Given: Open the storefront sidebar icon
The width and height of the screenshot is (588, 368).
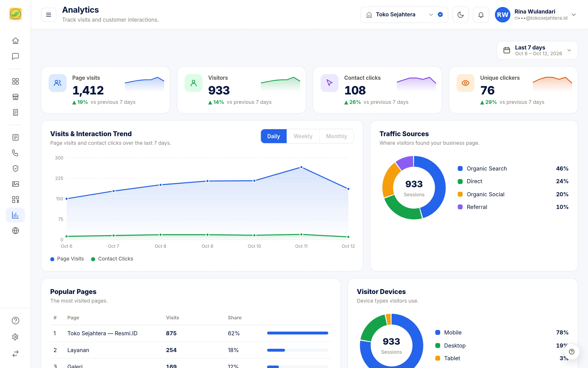Looking at the screenshot, I should [15, 97].
